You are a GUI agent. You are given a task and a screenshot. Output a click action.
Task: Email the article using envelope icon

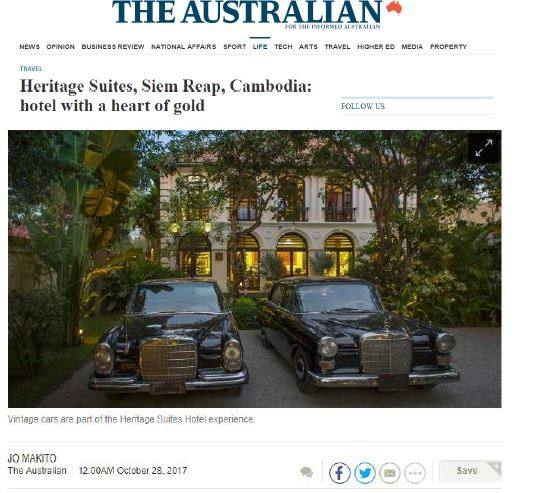click(x=390, y=473)
